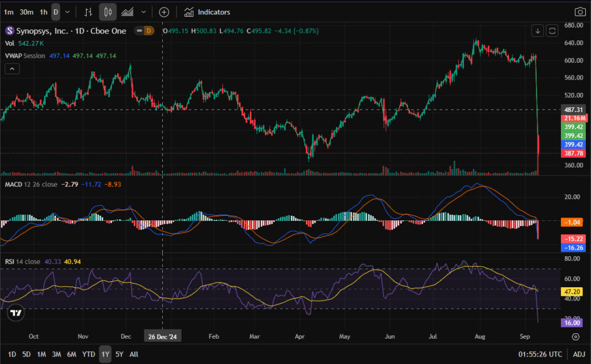Select the 5Y date range tab

tap(119, 354)
